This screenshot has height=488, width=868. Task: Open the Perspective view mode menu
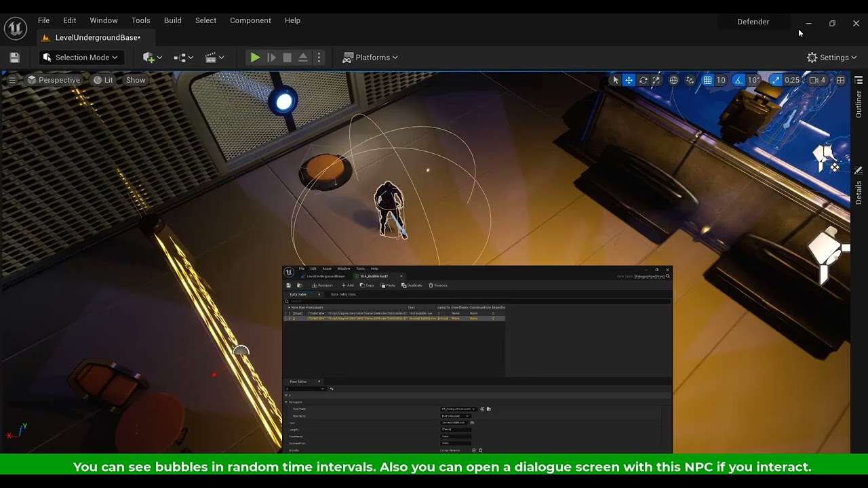pos(54,80)
